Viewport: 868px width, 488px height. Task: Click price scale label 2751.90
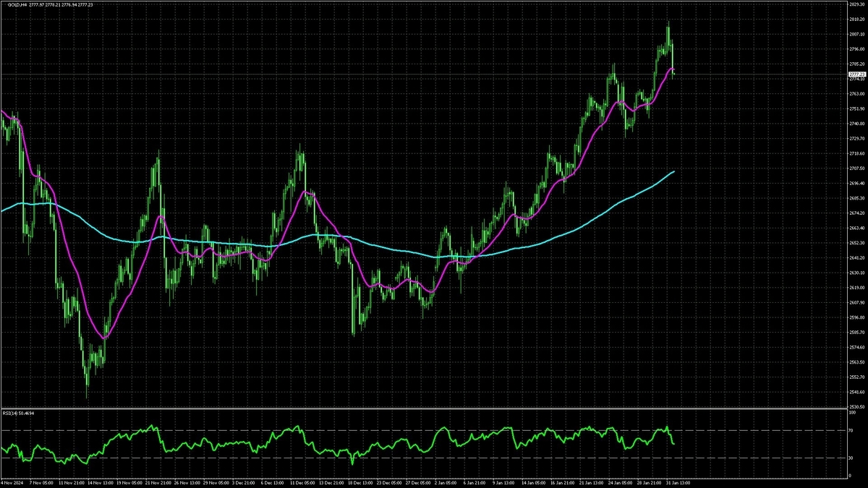coord(856,108)
